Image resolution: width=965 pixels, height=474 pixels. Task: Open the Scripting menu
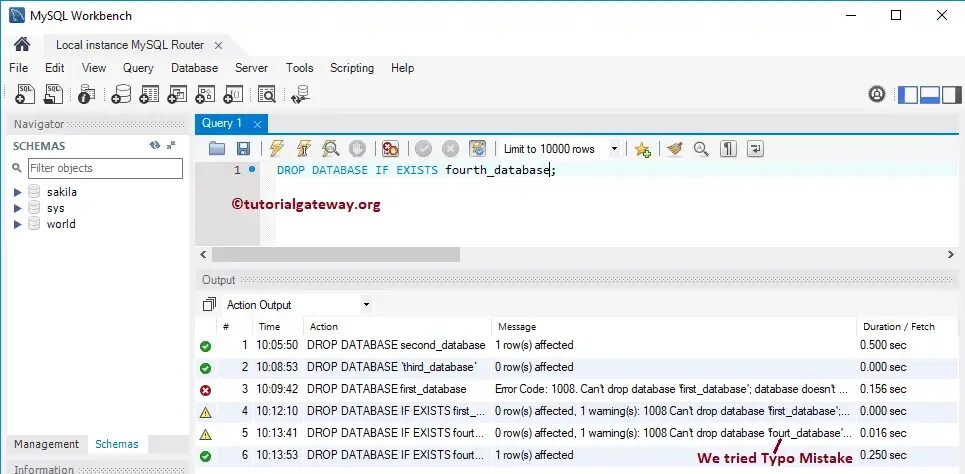pos(351,68)
